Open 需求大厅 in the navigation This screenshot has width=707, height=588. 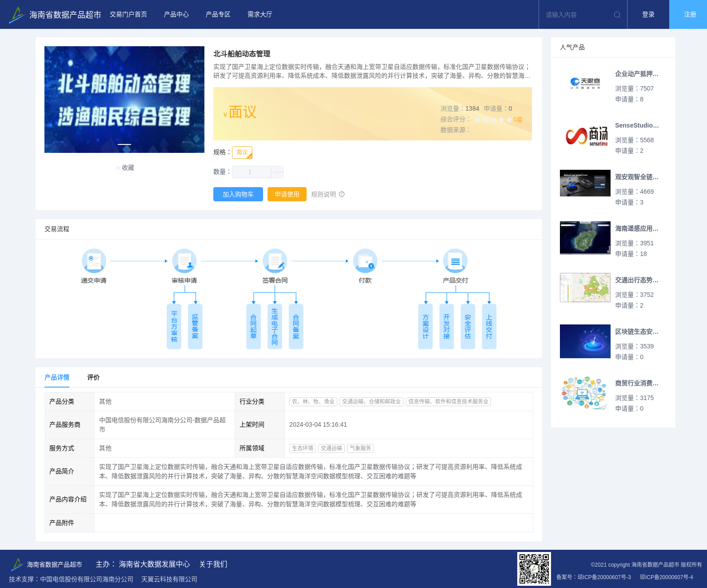260,15
